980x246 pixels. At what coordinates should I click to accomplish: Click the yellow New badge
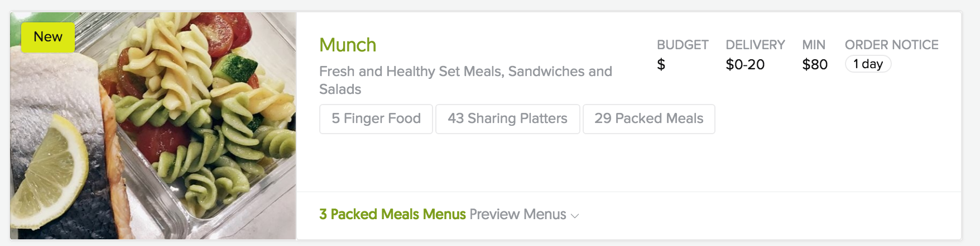(48, 37)
